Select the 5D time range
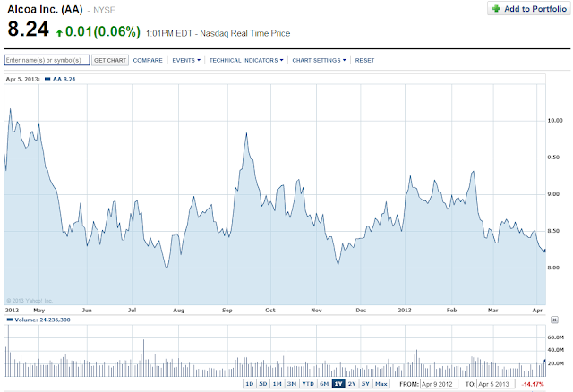The width and height of the screenshot is (573, 392). tap(263, 384)
